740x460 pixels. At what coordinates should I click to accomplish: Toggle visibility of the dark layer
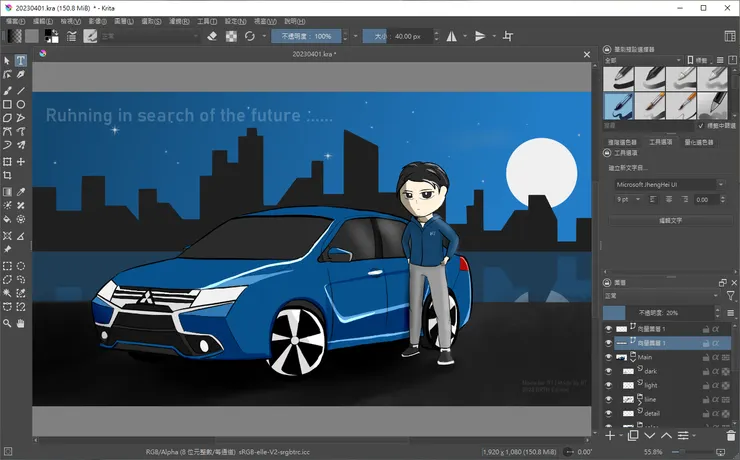coord(608,371)
